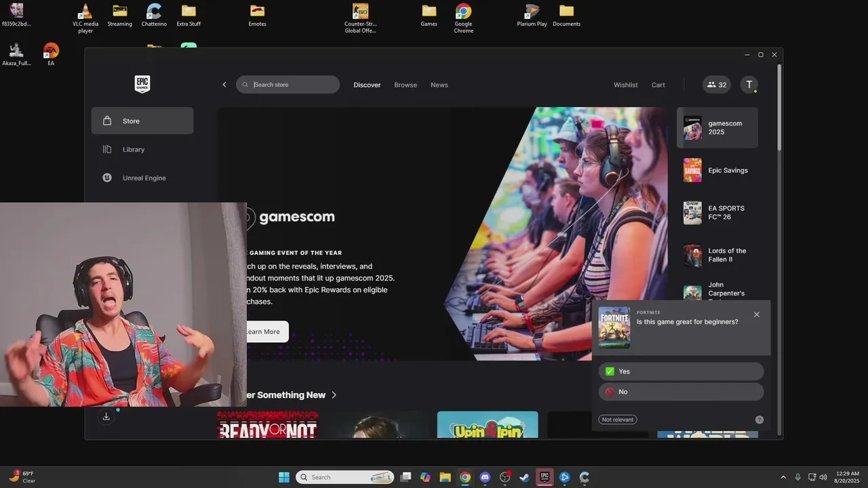Open the Emotes desktop folder
This screenshot has width=868, height=488.
click(x=257, y=16)
